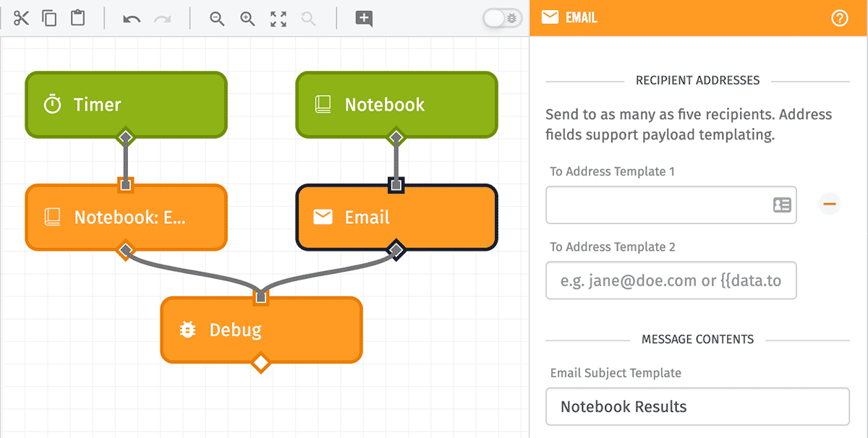Click the 'Email Subject Template' label
This screenshot has height=438, width=868.
pos(616,373)
